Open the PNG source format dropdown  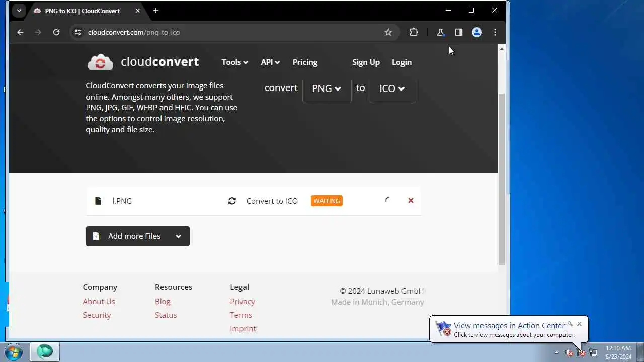(x=327, y=88)
